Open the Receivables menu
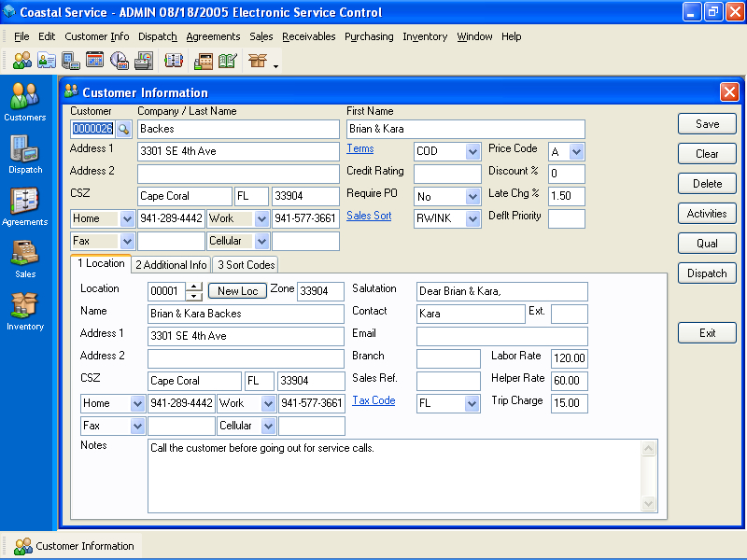Image resolution: width=747 pixels, height=560 pixels. [x=309, y=36]
